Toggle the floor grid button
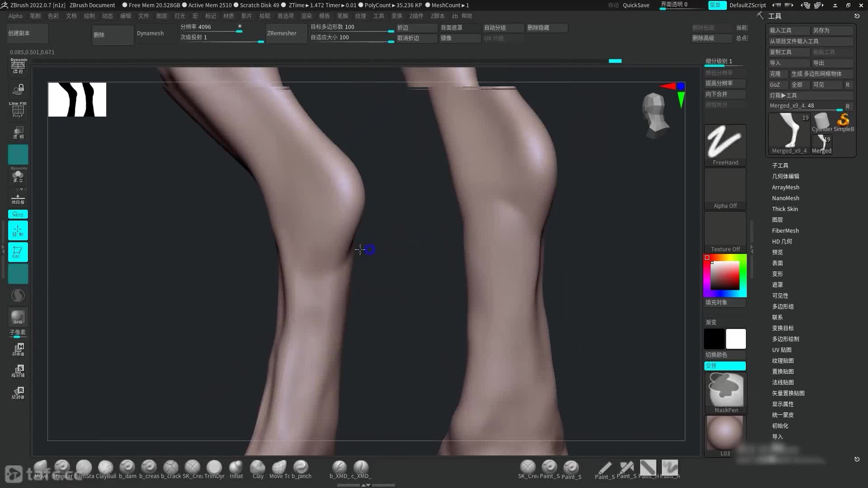The width and height of the screenshot is (868, 488). pyautogui.click(x=18, y=197)
